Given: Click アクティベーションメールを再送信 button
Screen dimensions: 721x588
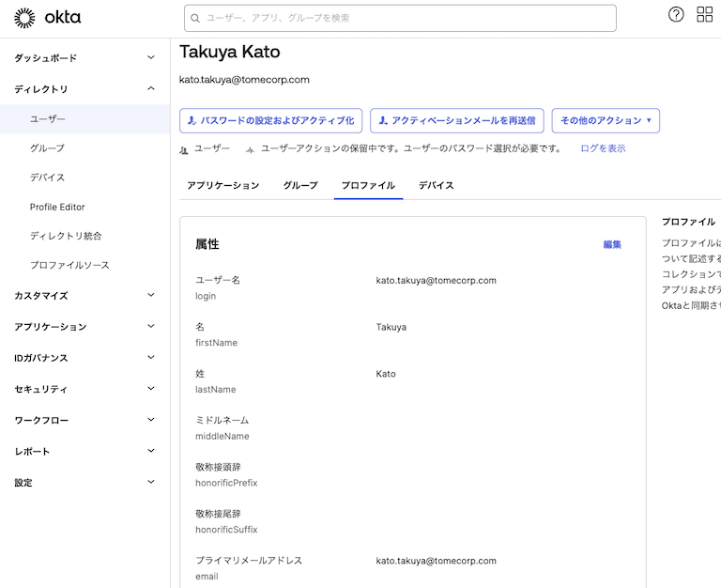Looking at the screenshot, I should tap(457, 120).
